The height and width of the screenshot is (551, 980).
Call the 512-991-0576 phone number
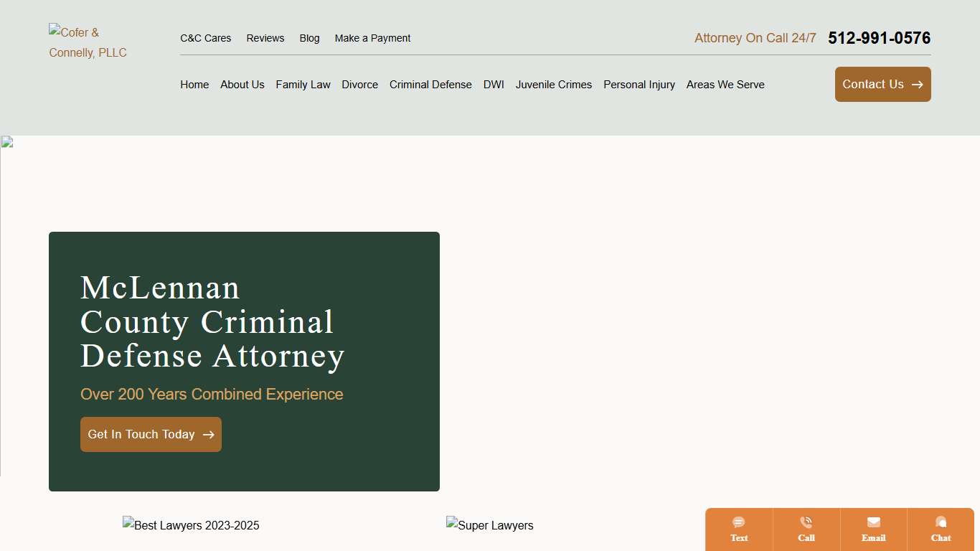[879, 38]
